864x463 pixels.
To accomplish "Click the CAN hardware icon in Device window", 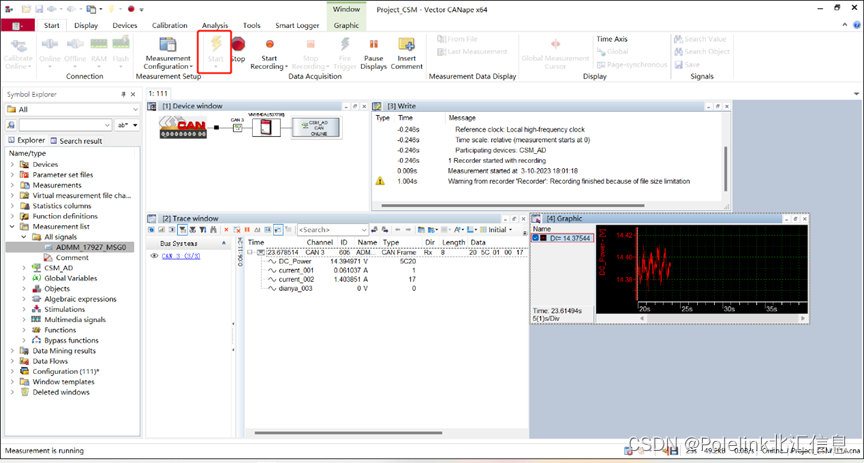I will [x=183, y=127].
